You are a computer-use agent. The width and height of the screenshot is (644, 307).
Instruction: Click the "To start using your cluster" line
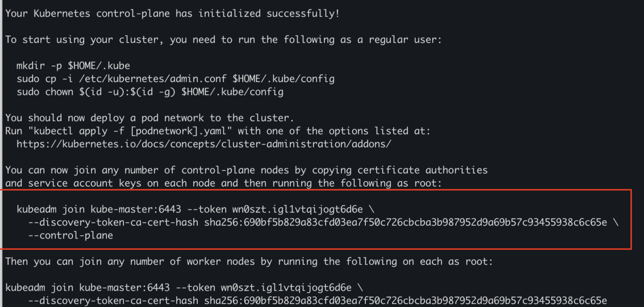(223, 40)
